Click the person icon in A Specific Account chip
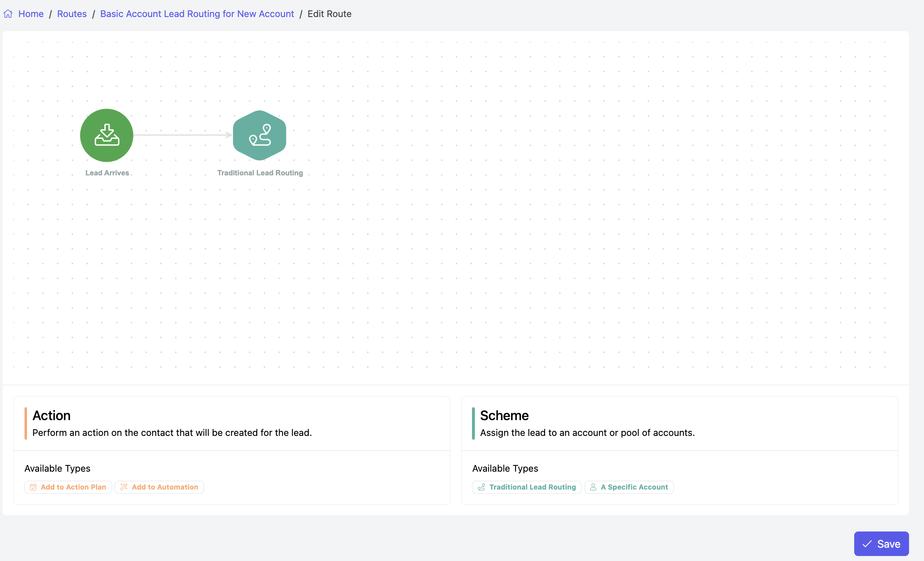The width and height of the screenshot is (924, 561). pyautogui.click(x=593, y=487)
